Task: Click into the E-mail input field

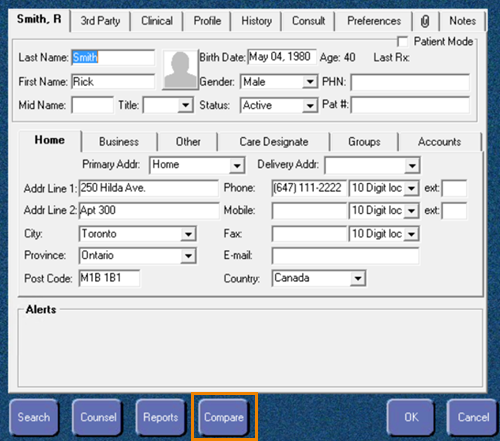Action: pos(345,256)
